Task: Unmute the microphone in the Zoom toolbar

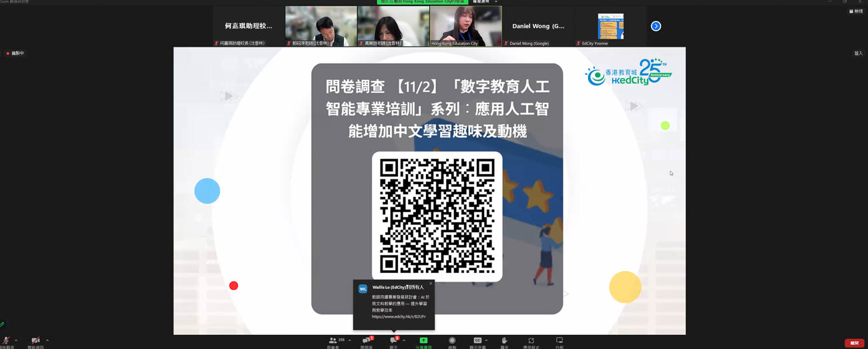Action: tap(6, 341)
